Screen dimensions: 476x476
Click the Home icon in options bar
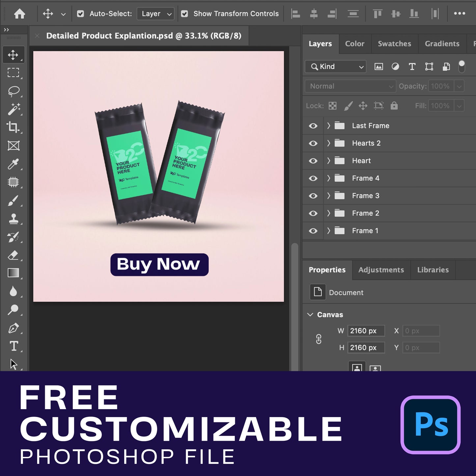coord(19,14)
